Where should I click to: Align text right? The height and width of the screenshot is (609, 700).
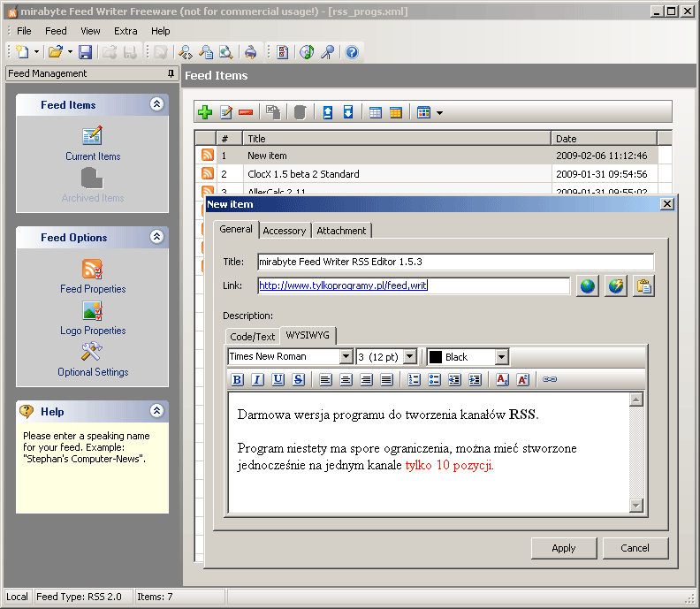(366, 379)
